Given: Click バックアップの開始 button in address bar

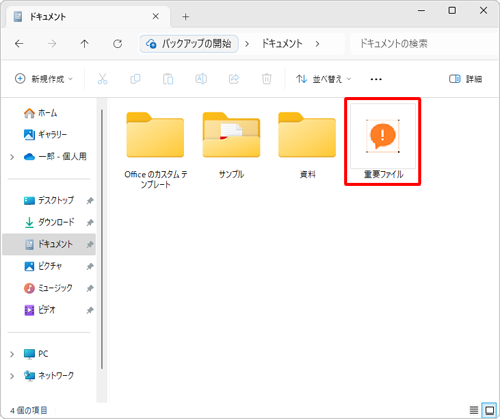Looking at the screenshot, I should pos(189,44).
